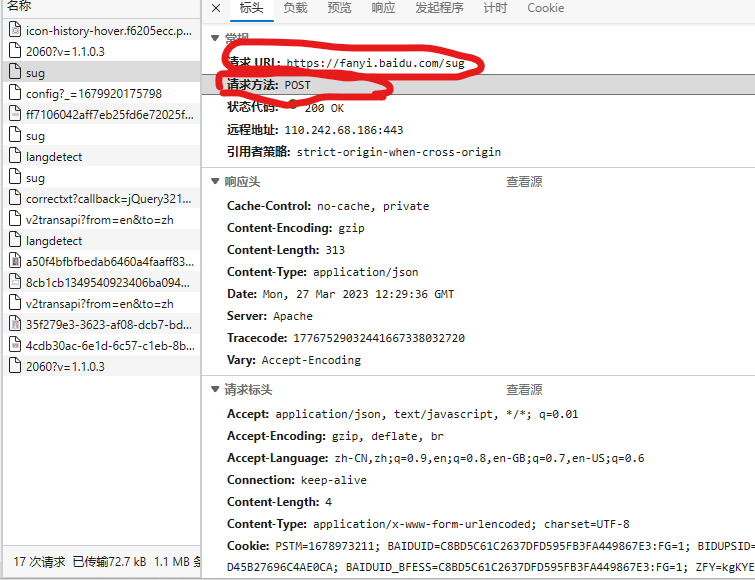755x580 pixels.
Task: Click the file icon of correctxt?callback row
Action: [15, 198]
